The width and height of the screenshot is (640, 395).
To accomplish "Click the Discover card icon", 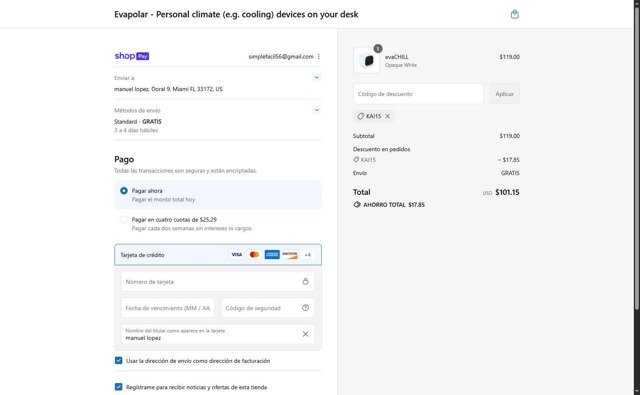I will click(290, 255).
